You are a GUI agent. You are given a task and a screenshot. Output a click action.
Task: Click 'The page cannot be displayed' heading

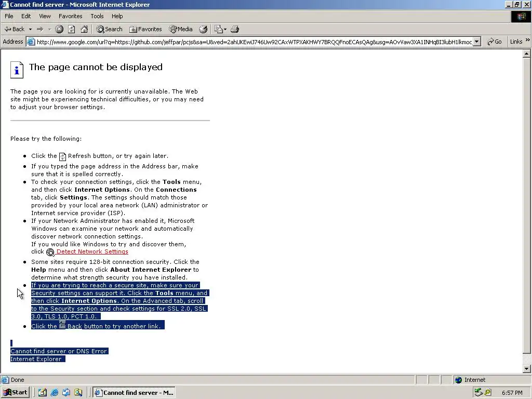(96, 67)
